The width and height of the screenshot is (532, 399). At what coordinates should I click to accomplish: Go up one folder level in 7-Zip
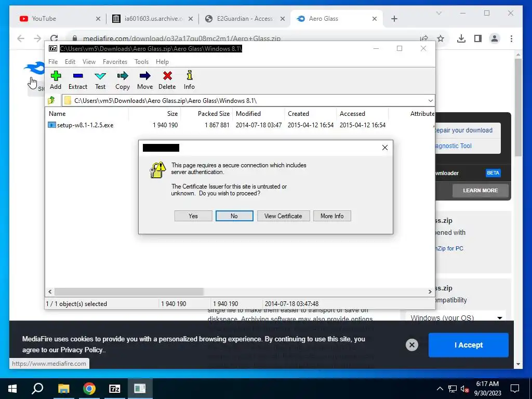pos(51,100)
